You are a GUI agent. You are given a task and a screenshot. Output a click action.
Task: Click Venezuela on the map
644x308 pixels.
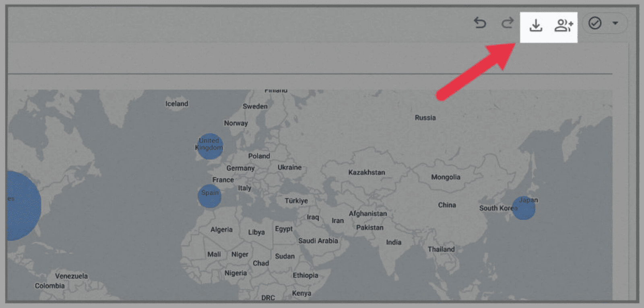[x=71, y=276]
